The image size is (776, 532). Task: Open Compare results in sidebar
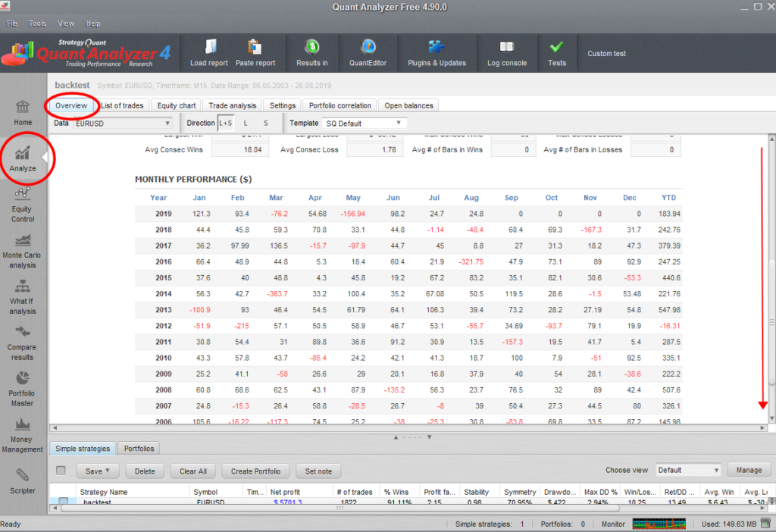coord(22,343)
